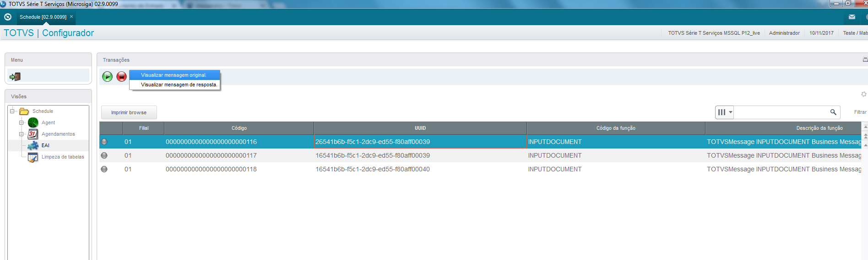Click Administrador label in the header bar
The width and height of the screenshot is (868, 260).
click(x=784, y=33)
